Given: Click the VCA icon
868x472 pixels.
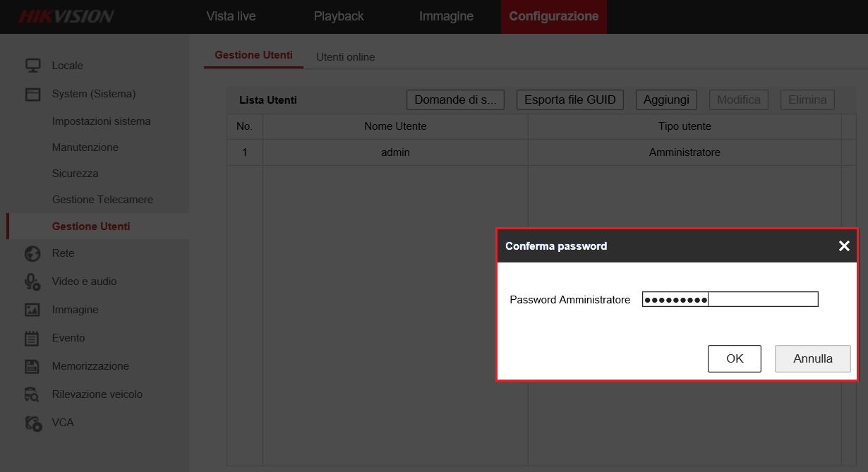Looking at the screenshot, I should click(32, 423).
